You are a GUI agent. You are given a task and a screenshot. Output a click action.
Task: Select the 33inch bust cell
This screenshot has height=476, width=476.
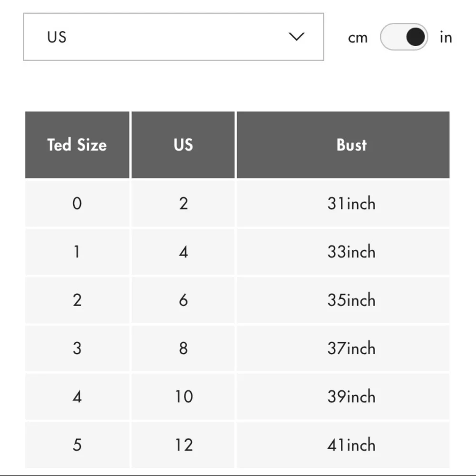coord(343,252)
